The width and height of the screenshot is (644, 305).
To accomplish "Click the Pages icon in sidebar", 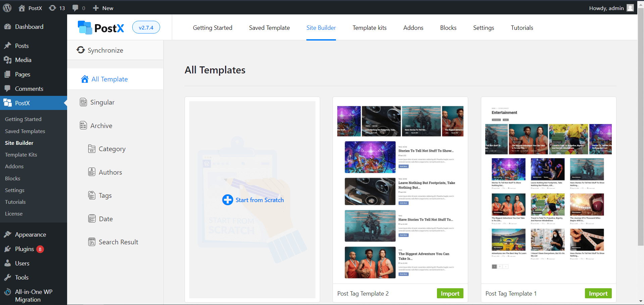I will 7,74.
